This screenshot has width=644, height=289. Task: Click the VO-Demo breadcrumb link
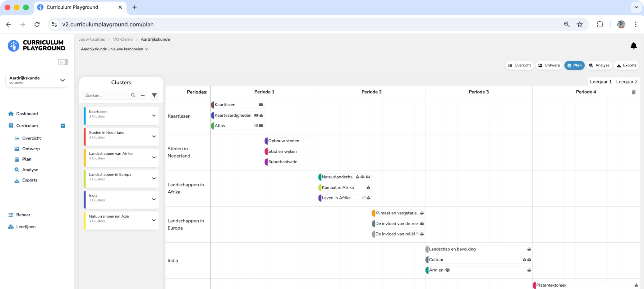pos(123,39)
